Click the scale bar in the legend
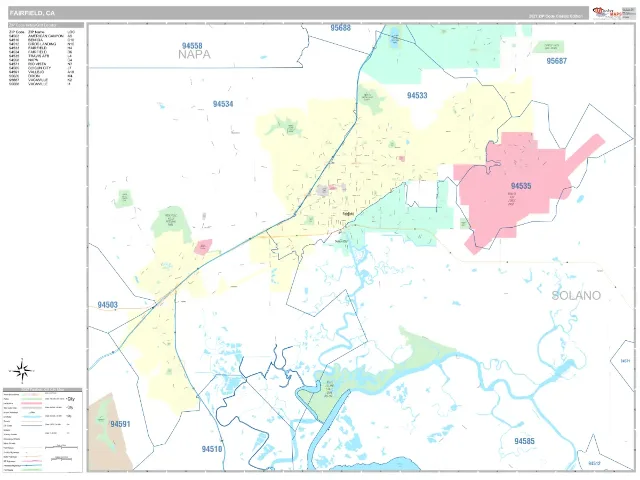The width and height of the screenshot is (640, 480). (61, 448)
